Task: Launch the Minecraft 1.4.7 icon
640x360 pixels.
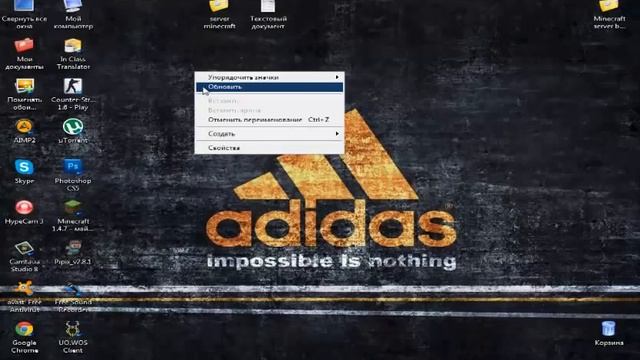Action: (73, 207)
